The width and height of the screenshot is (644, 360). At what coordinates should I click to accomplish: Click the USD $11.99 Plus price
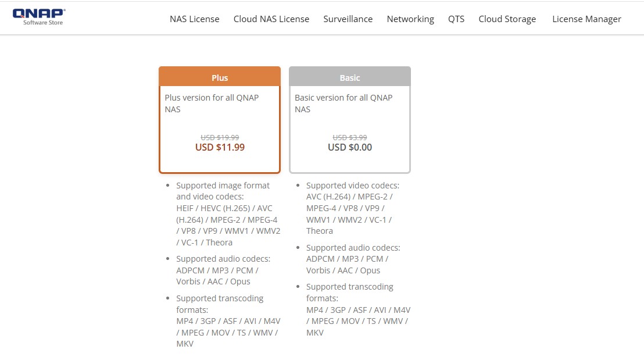[220, 148]
